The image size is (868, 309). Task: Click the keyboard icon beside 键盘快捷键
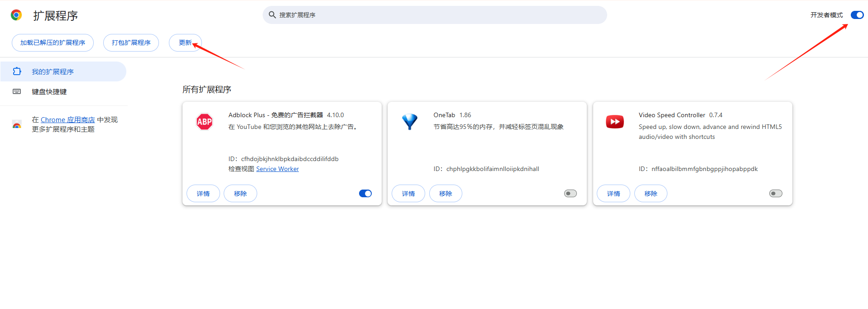click(17, 91)
